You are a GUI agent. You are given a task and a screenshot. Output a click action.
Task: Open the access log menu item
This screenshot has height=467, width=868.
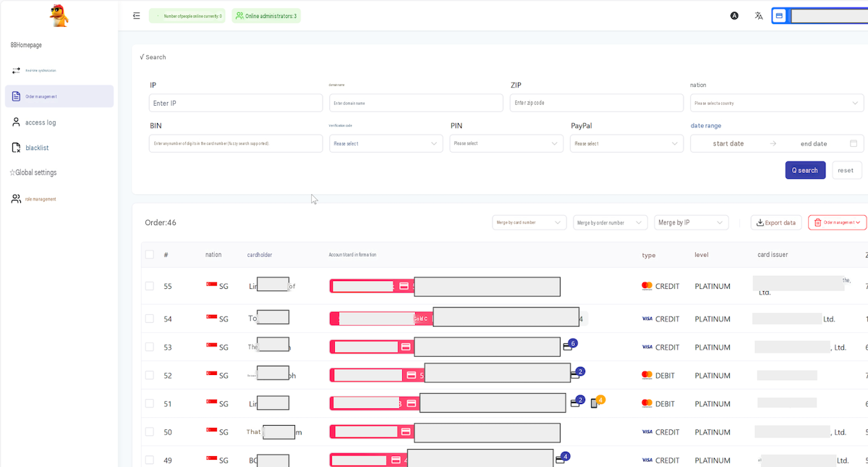coord(59,122)
